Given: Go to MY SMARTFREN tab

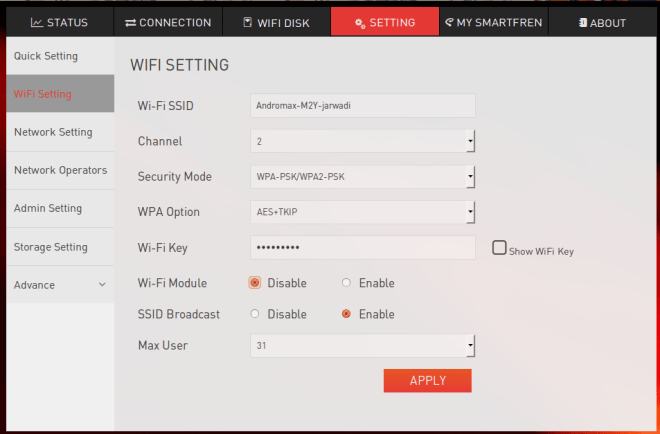Looking at the screenshot, I should 494,21.
